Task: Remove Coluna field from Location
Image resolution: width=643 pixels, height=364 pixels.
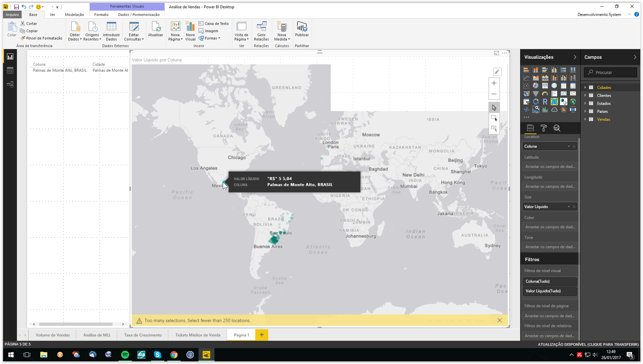Action: pyautogui.click(x=574, y=146)
